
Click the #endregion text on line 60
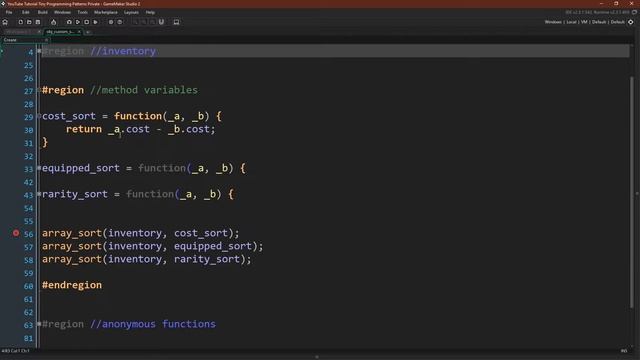tap(72, 285)
